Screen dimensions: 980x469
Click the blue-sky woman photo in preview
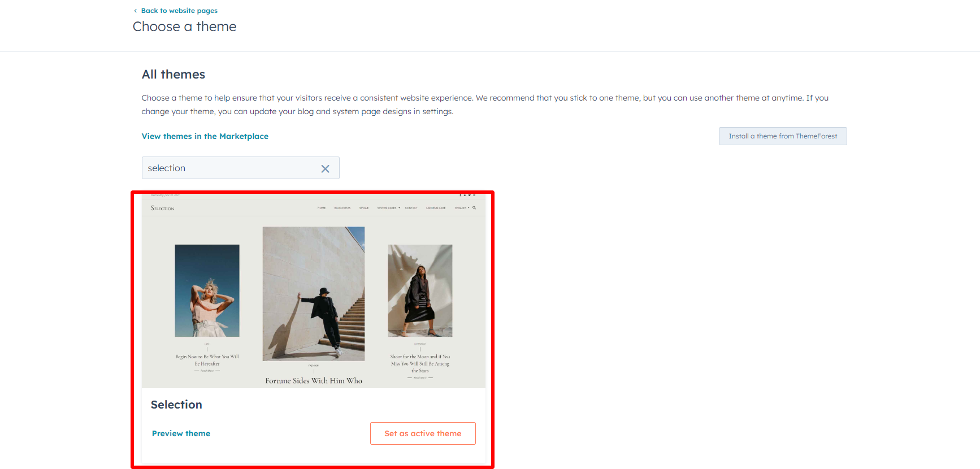pos(207,290)
